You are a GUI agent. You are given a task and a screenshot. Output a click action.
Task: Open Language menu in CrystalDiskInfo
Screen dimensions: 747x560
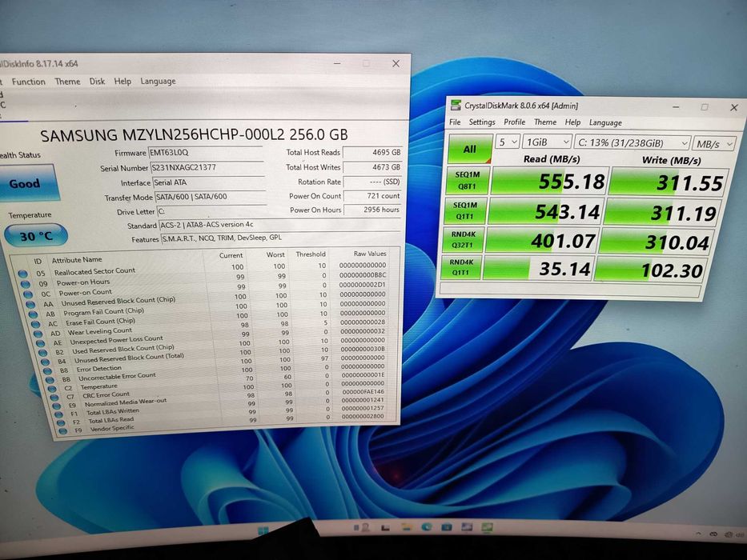pyautogui.click(x=159, y=82)
